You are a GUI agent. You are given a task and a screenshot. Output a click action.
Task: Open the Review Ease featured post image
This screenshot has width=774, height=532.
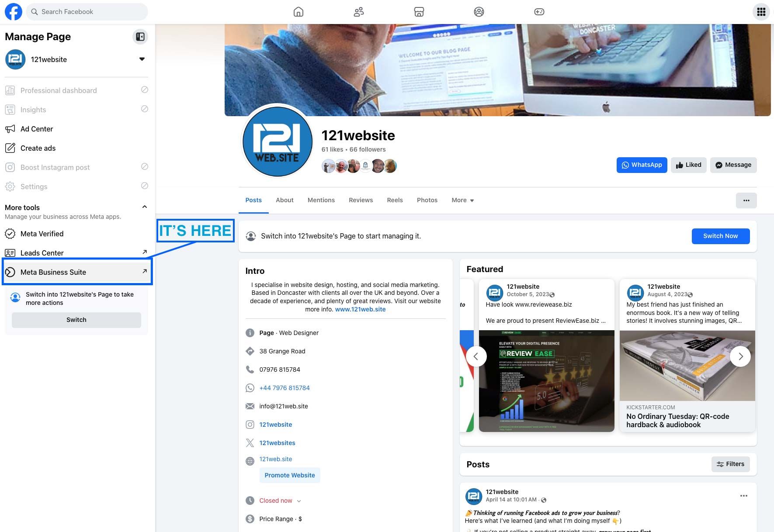click(547, 381)
